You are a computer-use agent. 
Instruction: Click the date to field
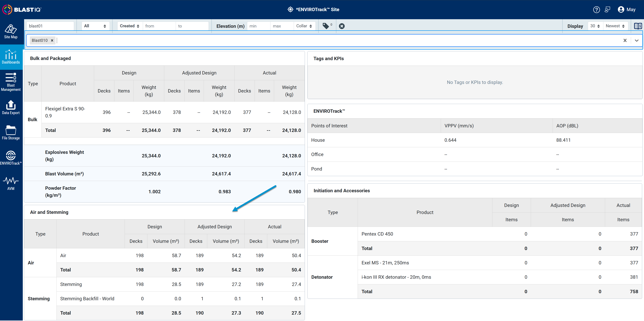click(x=192, y=26)
